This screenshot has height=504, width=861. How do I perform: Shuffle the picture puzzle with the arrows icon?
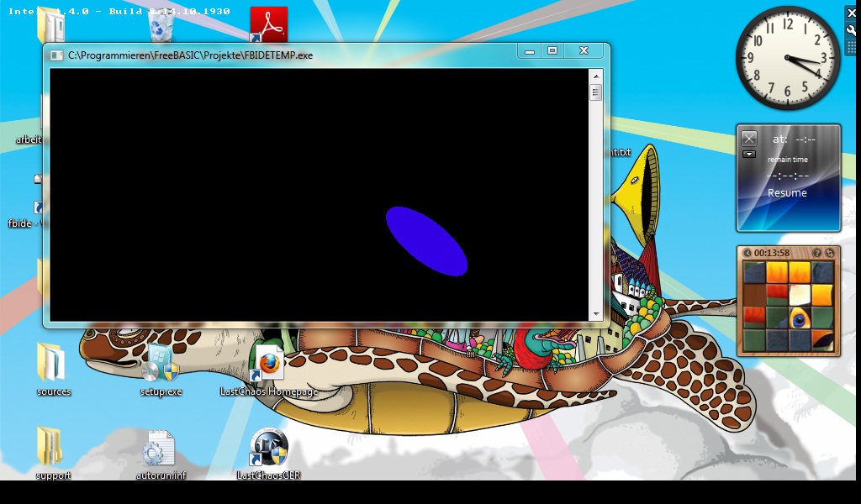(x=829, y=253)
